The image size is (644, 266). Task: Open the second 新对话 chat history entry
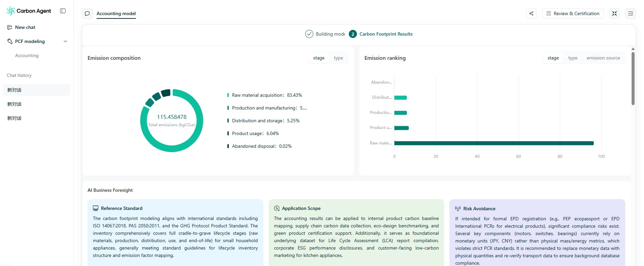[x=37, y=104]
